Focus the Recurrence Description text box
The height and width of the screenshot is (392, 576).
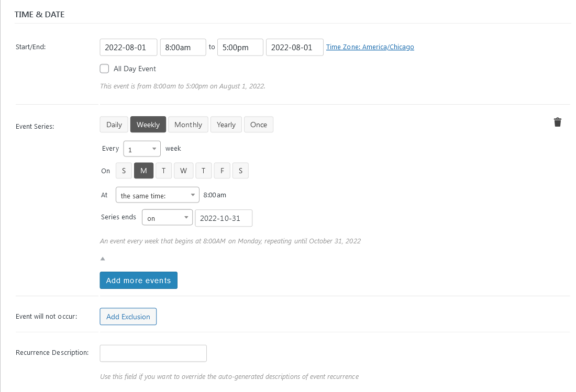(153, 353)
